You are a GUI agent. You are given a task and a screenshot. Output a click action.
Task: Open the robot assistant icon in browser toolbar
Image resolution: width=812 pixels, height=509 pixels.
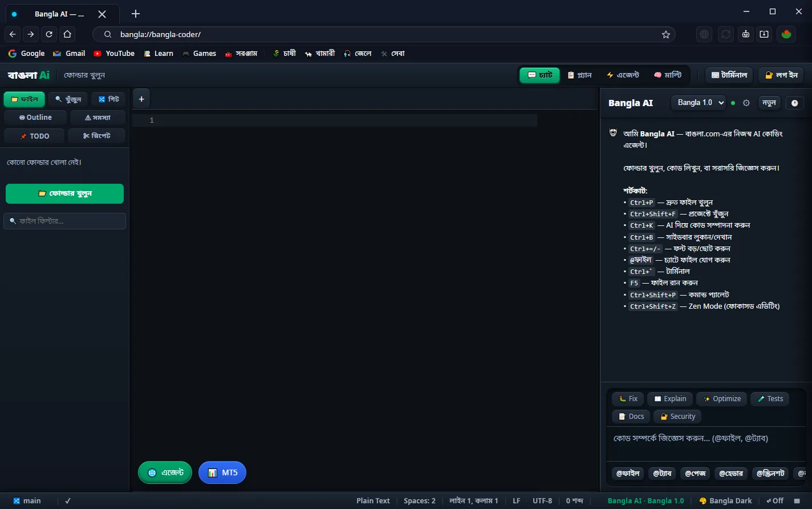pos(745,34)
